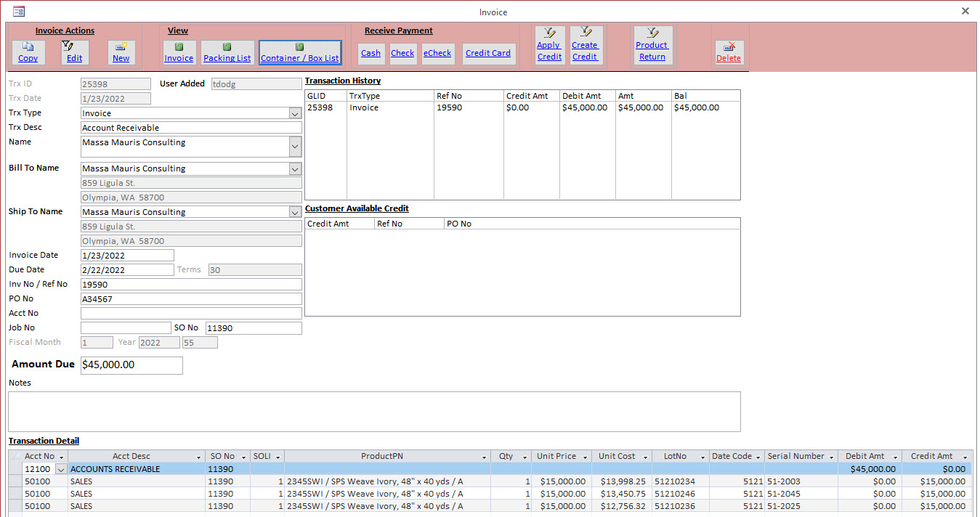Expand the Ship To Name dropdown

pos(294,212)
